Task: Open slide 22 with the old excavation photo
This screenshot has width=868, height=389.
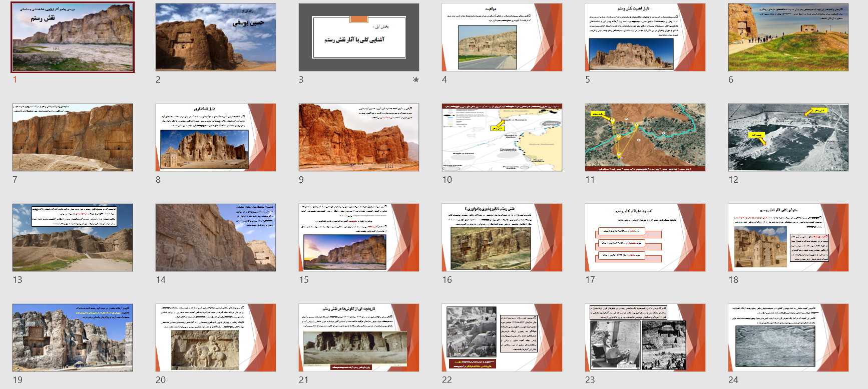Action: (502, 338)
